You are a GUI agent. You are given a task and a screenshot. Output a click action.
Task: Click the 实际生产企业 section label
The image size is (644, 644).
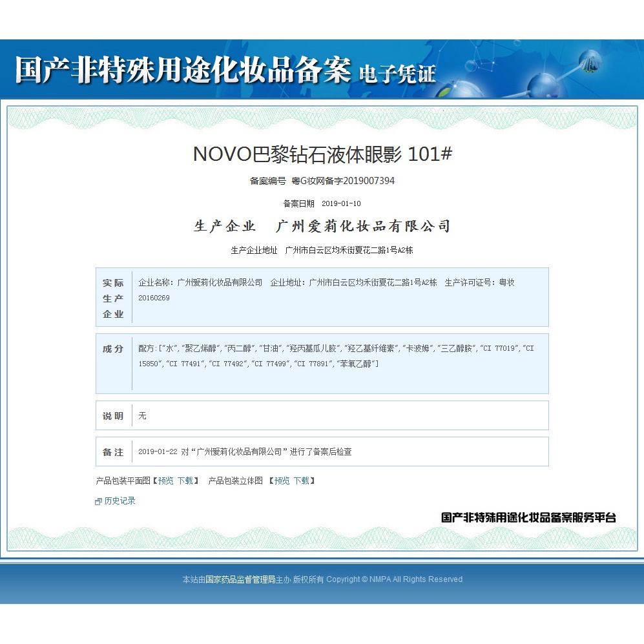click(113, 298)
